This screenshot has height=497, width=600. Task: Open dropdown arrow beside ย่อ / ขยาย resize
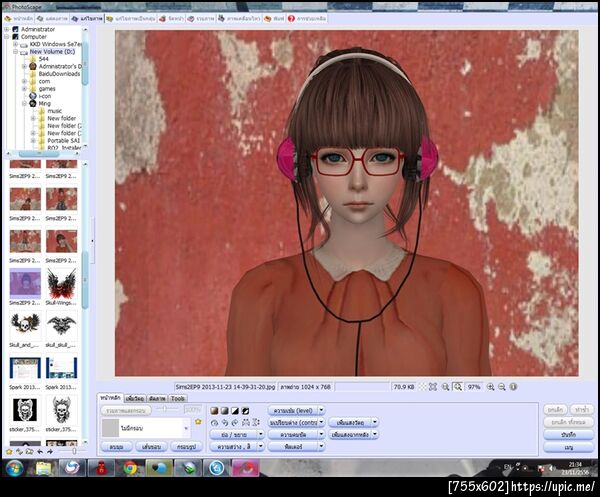261,435
